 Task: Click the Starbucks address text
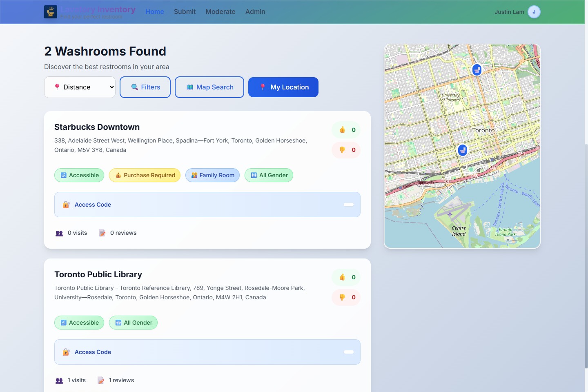[x=180, y=145]
